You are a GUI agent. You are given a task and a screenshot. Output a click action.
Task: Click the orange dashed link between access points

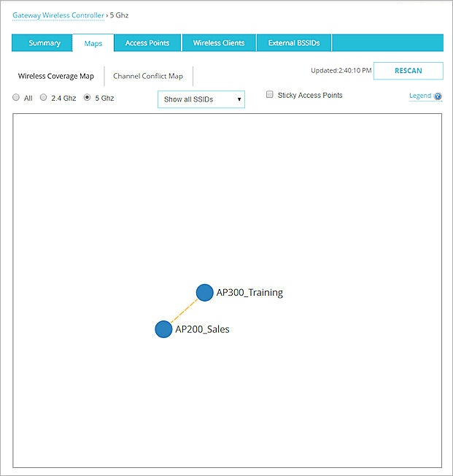184,311
